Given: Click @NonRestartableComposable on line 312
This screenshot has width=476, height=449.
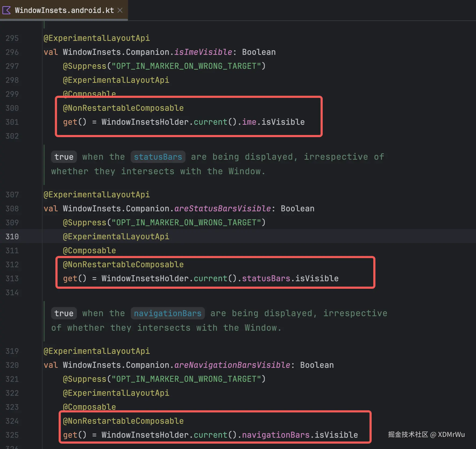Looking at the screenshot, I should click(x=123, y=264).
